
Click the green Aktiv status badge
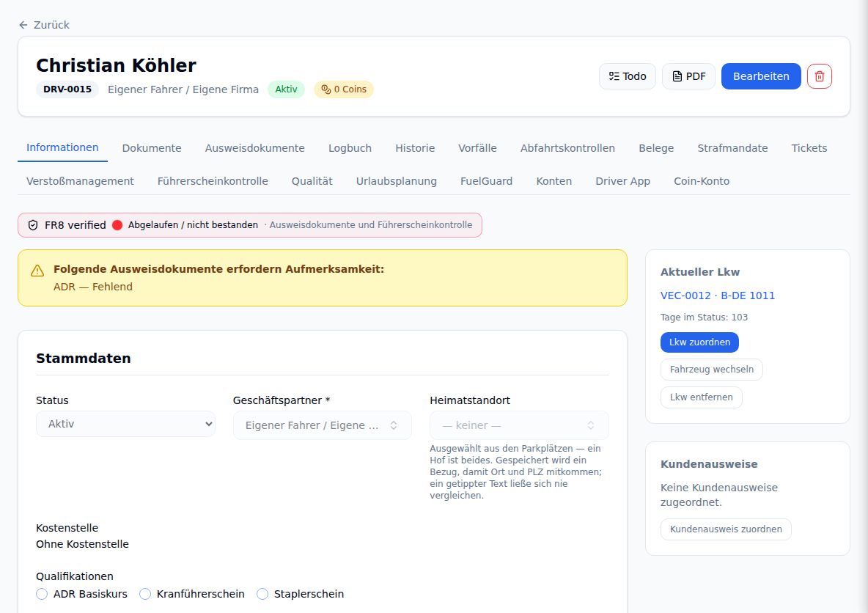pos(286,89)
